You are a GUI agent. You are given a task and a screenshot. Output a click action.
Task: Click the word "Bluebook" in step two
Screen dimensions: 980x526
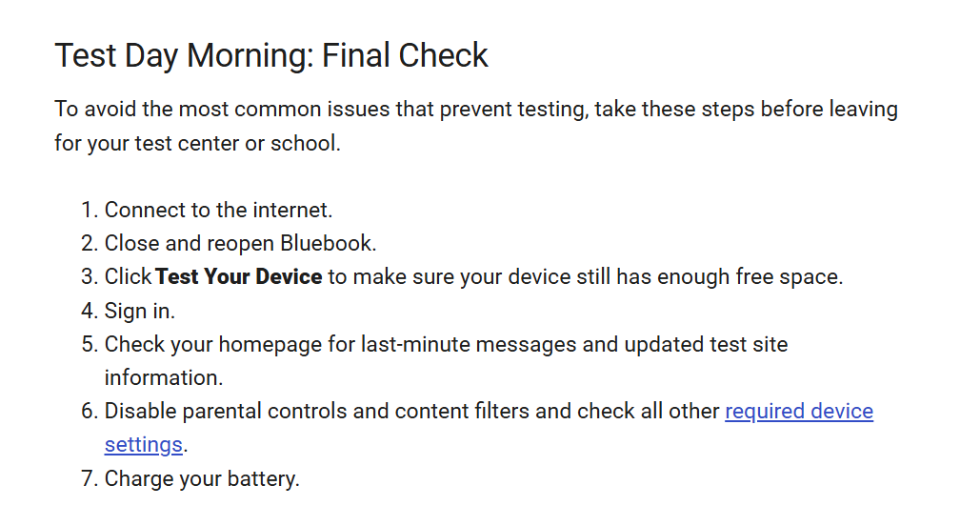325,243
